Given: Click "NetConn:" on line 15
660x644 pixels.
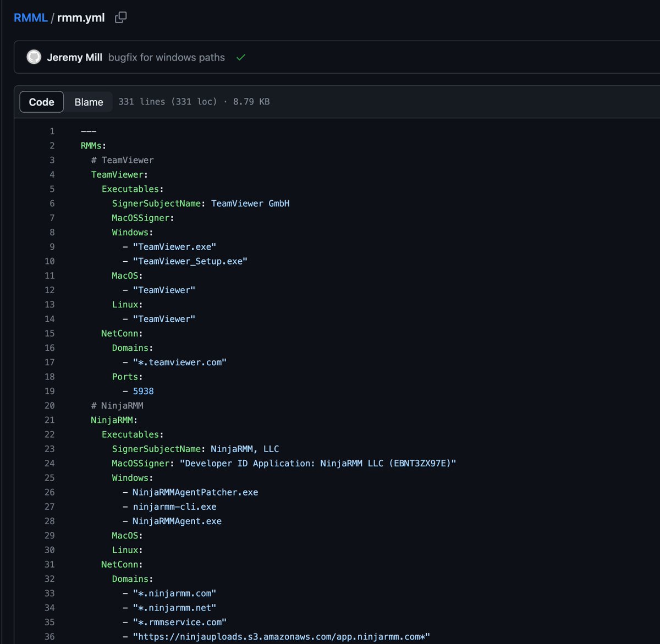Looking at the screenshot, I should [122, 333].
